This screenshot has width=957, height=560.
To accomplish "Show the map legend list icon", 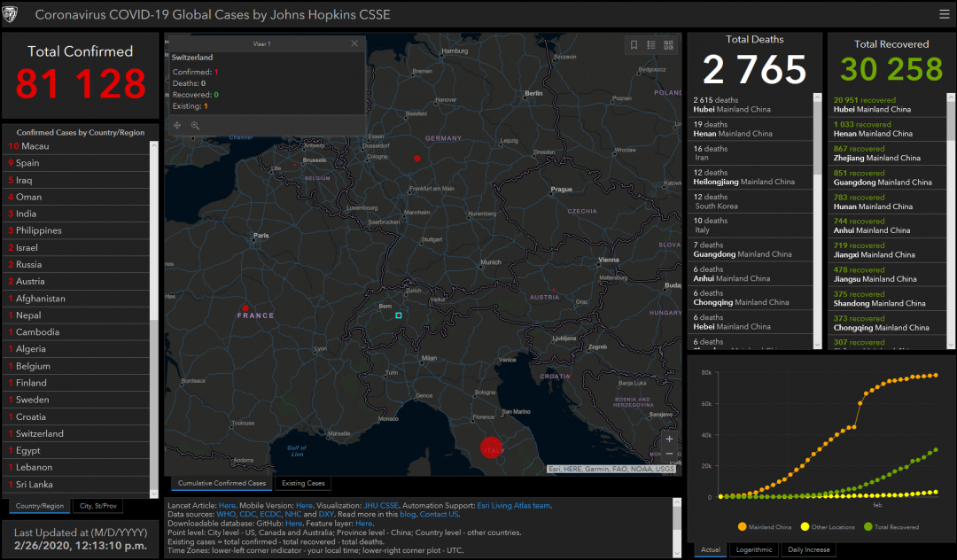I will (x=651, y=44).
